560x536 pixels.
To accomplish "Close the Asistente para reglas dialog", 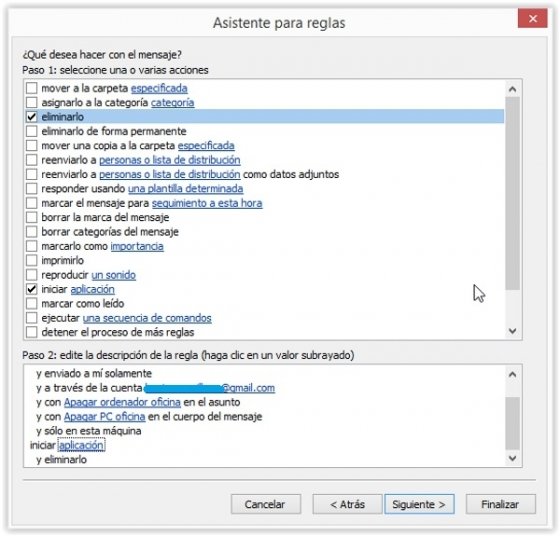I will [532, 18].
